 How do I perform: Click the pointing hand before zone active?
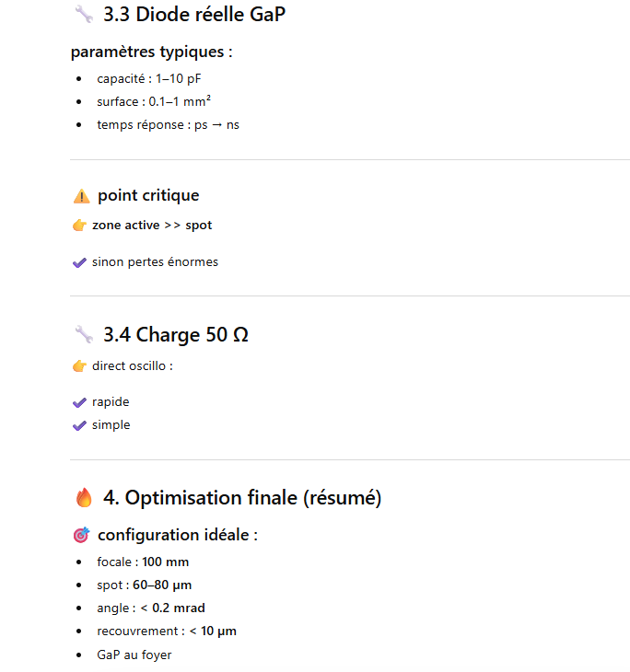[79, 226]
